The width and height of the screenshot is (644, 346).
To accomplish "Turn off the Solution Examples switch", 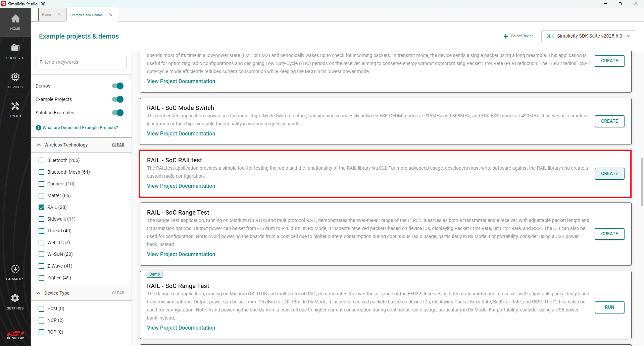I will pyautogui.click(x=118, y=113).
